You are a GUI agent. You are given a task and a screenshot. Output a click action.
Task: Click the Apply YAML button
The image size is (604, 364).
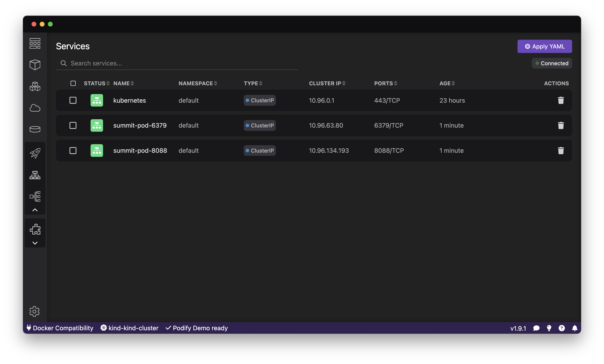[544, 46]
